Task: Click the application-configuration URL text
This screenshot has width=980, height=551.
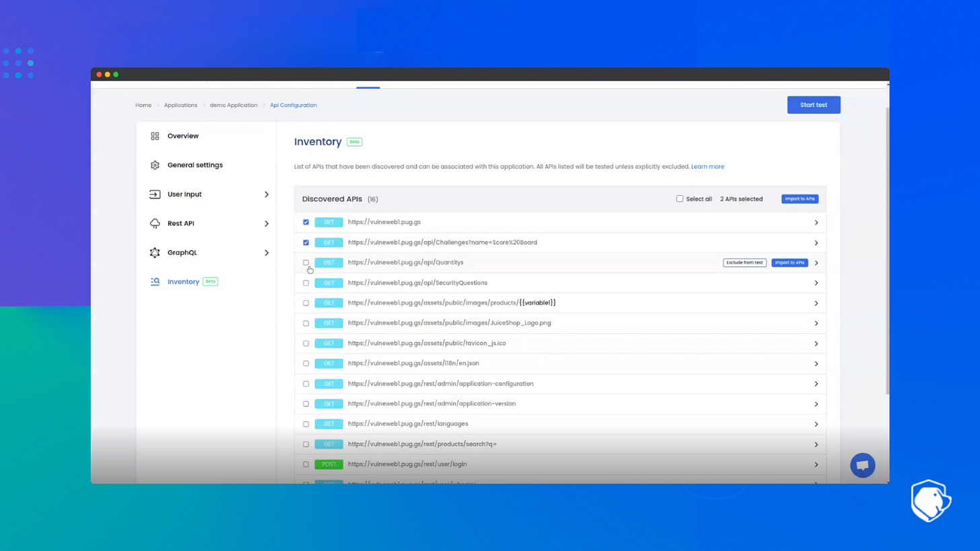Action: point(440,383)
